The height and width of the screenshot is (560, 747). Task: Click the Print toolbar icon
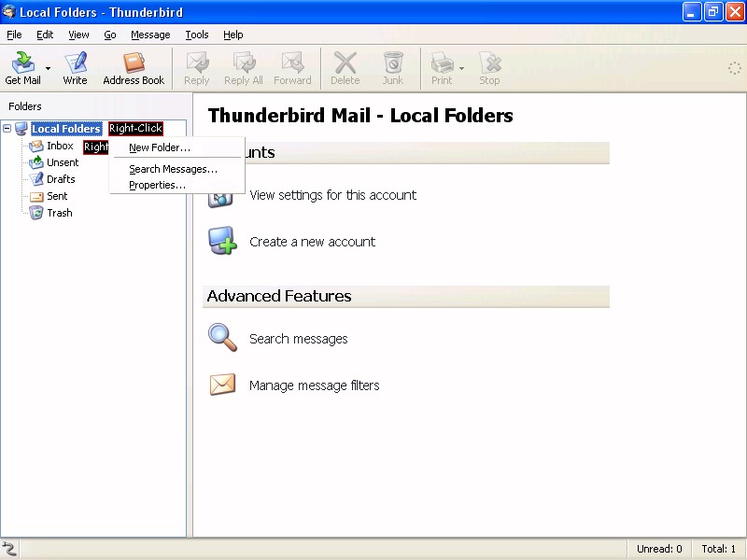pos(442,68)
